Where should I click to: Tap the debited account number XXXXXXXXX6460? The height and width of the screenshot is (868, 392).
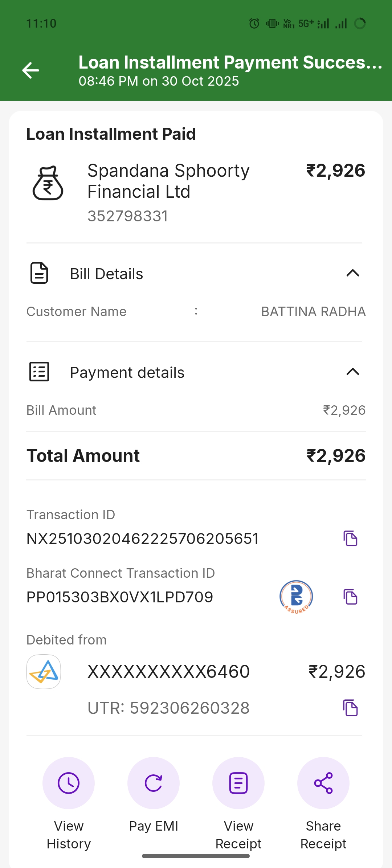pyautogui.click(x=168, y=671)
